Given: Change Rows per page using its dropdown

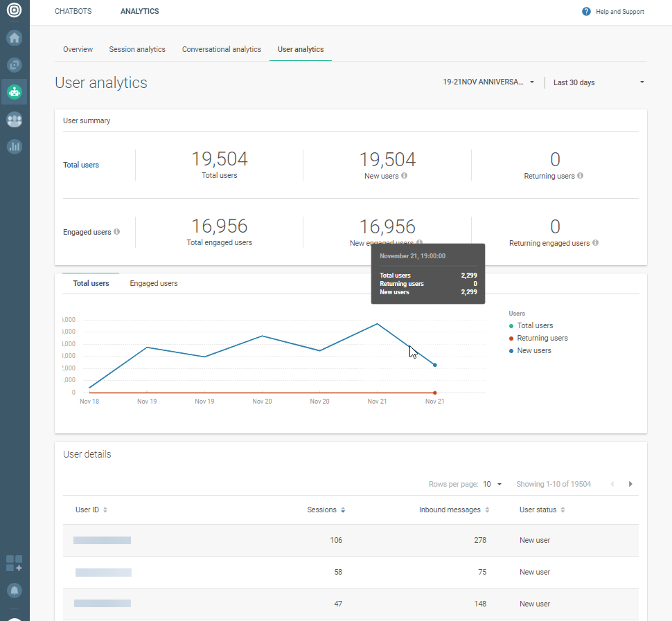Looking at the screenshot, I should pos(492,484).
